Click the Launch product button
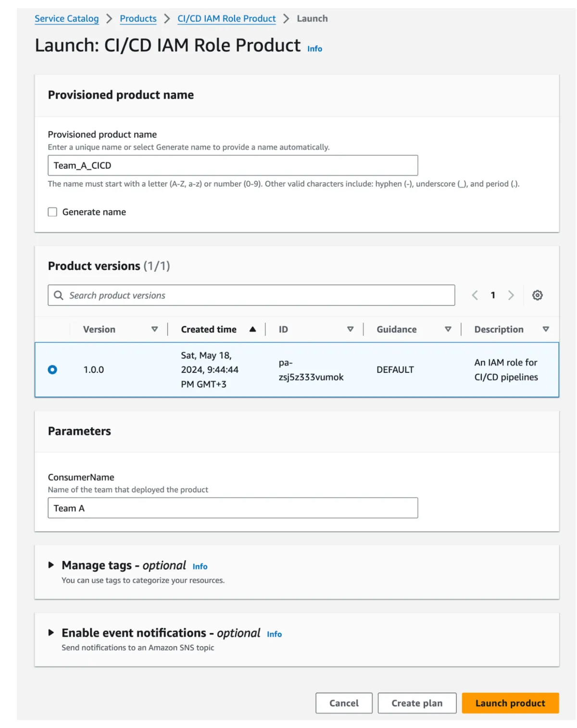This screenshot has height=728, width=577. point(510,703)
